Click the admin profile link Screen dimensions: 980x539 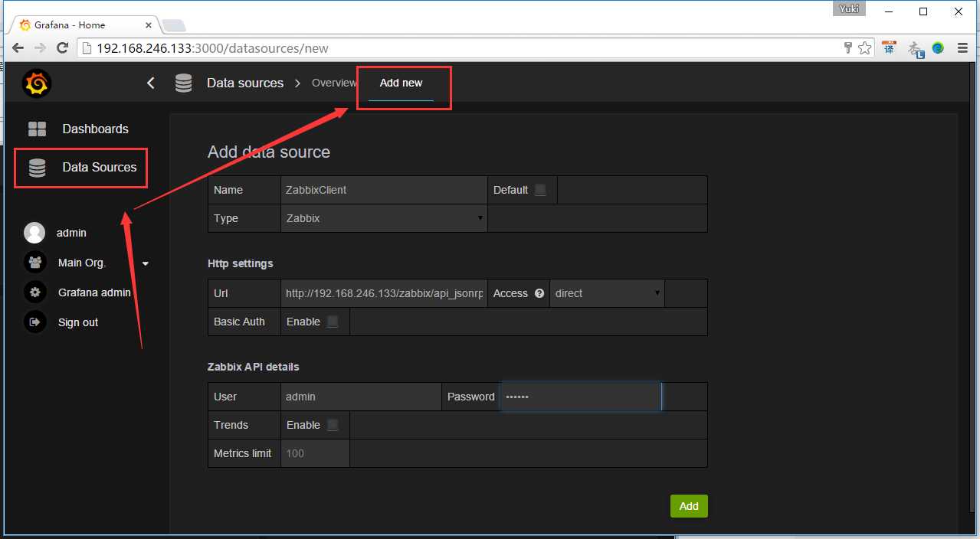click(x=71, y=233)
